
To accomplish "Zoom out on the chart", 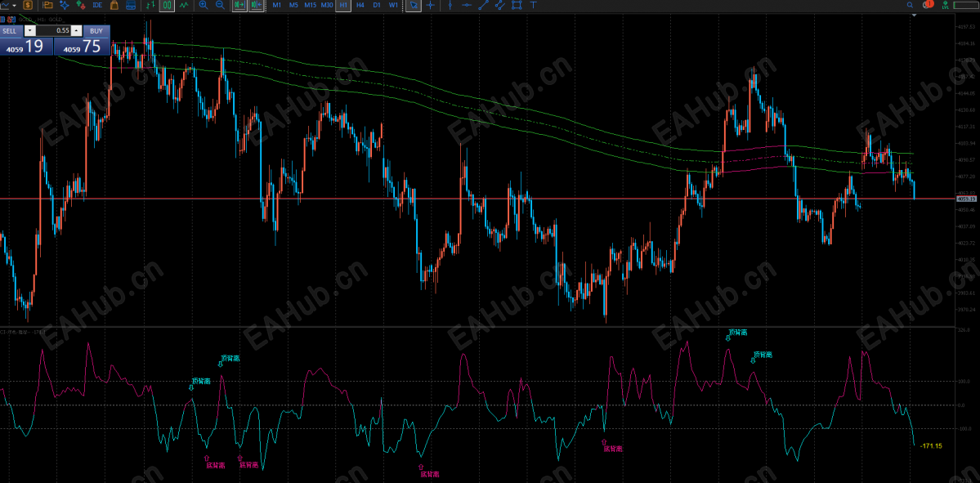I will pyautogui.click(x=220, y=5).
